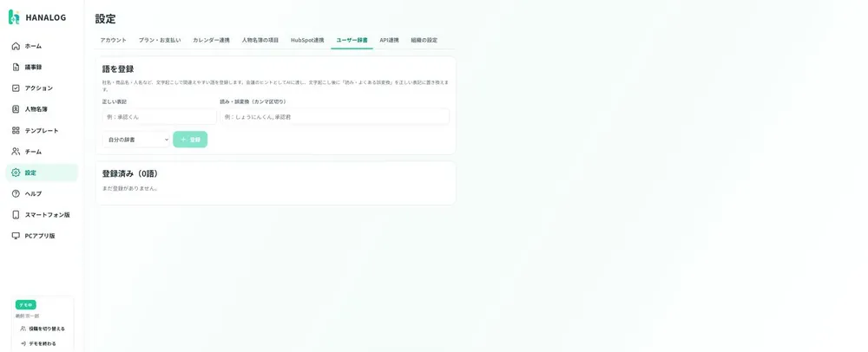Click the まだ登録がありません message
Viewport: 868px width, 352px height.
[x=129, y=188]
